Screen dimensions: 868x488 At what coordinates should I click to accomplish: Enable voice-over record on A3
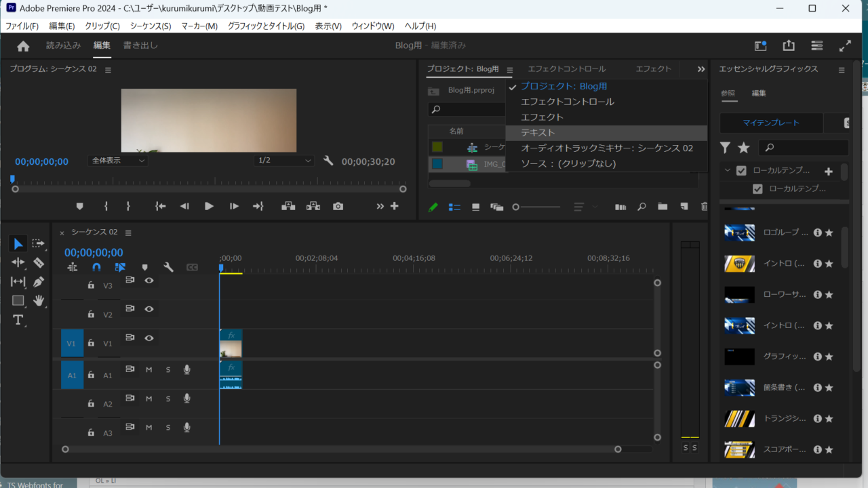186,428
